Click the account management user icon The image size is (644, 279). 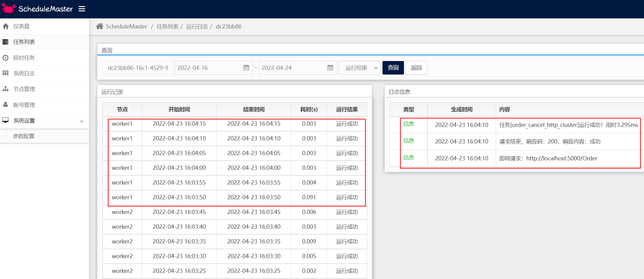tap(6, 105)
